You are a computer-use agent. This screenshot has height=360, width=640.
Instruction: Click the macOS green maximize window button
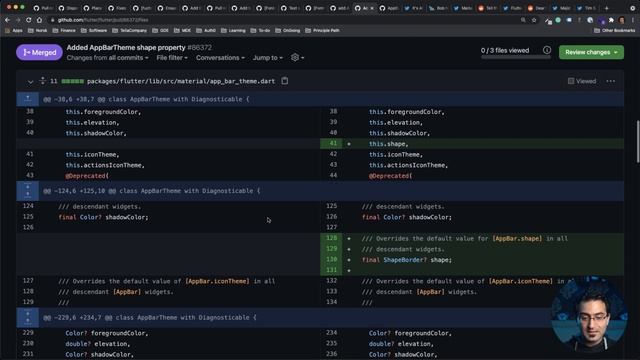click(x=22, y=7)
